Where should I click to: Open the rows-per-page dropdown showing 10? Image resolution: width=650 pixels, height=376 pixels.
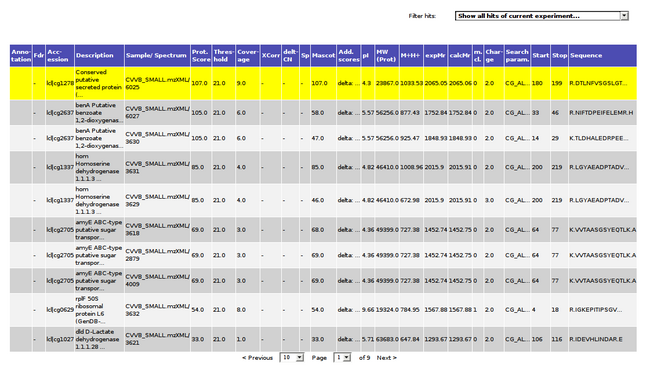point(292,357)
